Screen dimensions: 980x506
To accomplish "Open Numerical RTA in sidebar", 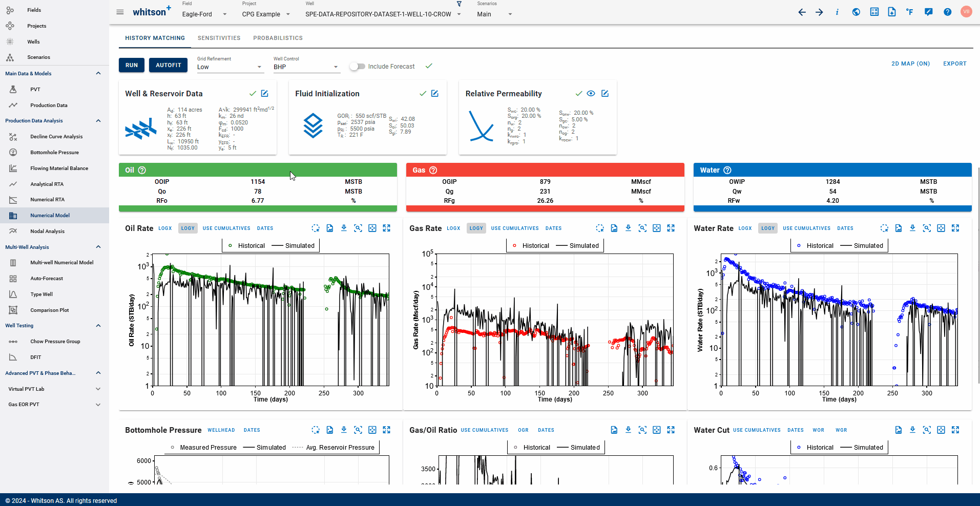I will click(x=47, y=200).
